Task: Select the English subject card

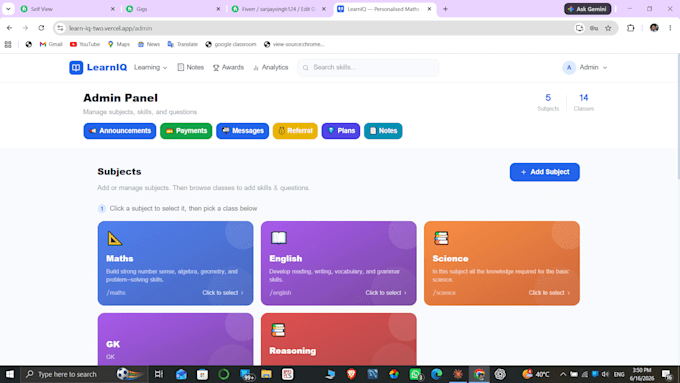Action: (339, 263)
